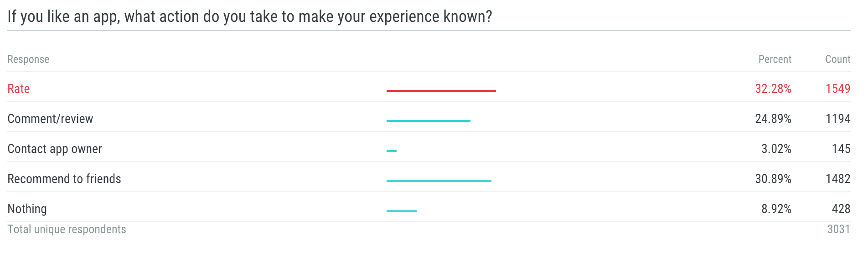Click the 24.89% percent value
Viewport: 868px width, 265px height.
tap(773, 119)
